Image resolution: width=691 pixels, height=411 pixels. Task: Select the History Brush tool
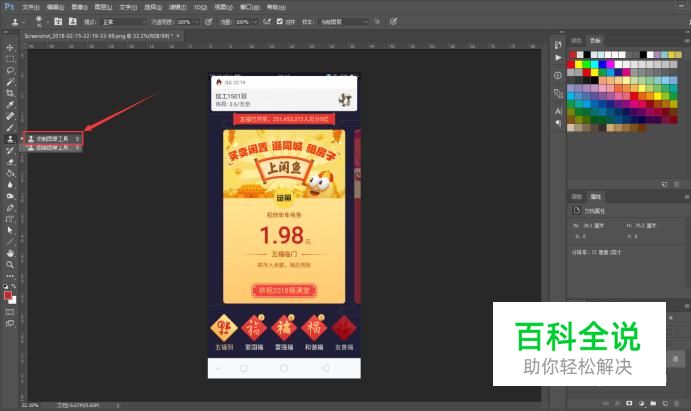coord(10,151)
